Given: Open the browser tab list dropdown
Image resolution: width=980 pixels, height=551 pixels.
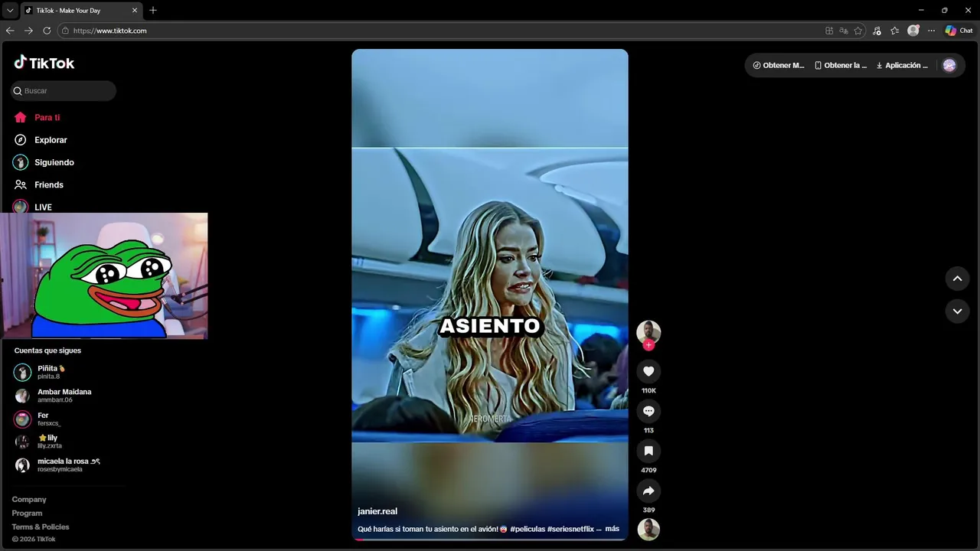Looking at the screenshot, I should [10, 10].
